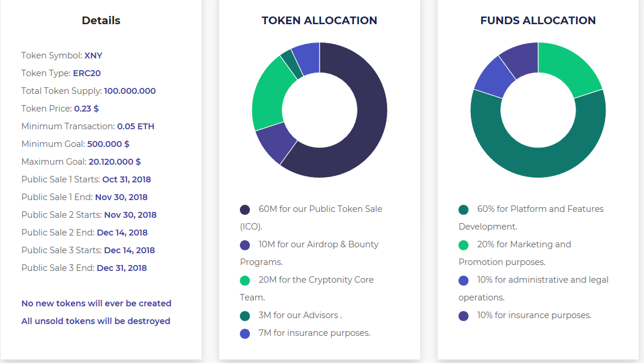Select the green Cryptonity Core Team legend dot
The width and height of the screenshot is (644, 363).
coord(245,280)
